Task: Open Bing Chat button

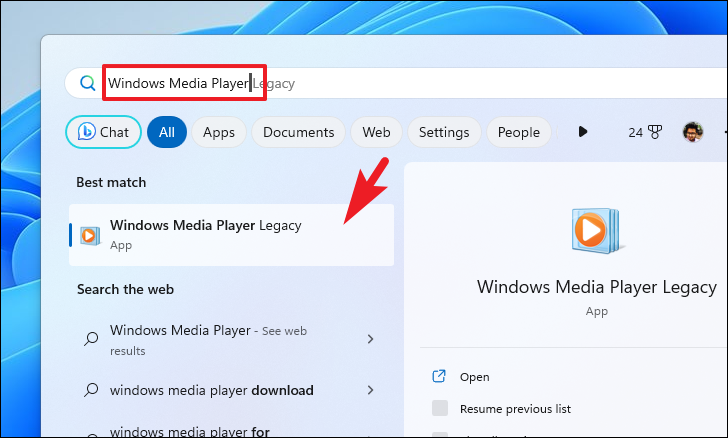Action: [x=103, y=132]
